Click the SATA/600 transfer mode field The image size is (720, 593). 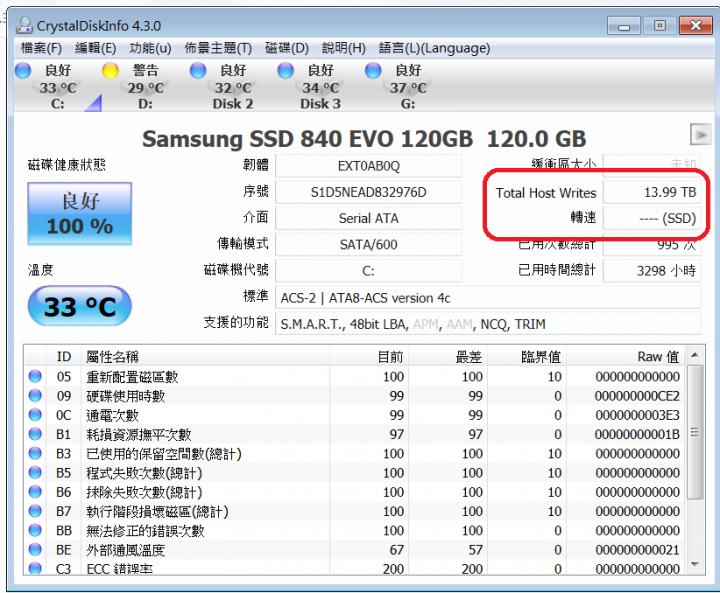pyautogui.click(x=369, y=244)
